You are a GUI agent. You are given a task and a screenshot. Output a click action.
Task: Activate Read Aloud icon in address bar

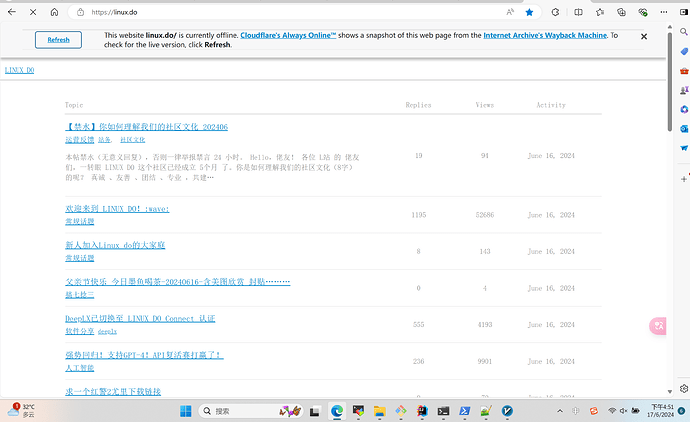(x=510, y=12)
